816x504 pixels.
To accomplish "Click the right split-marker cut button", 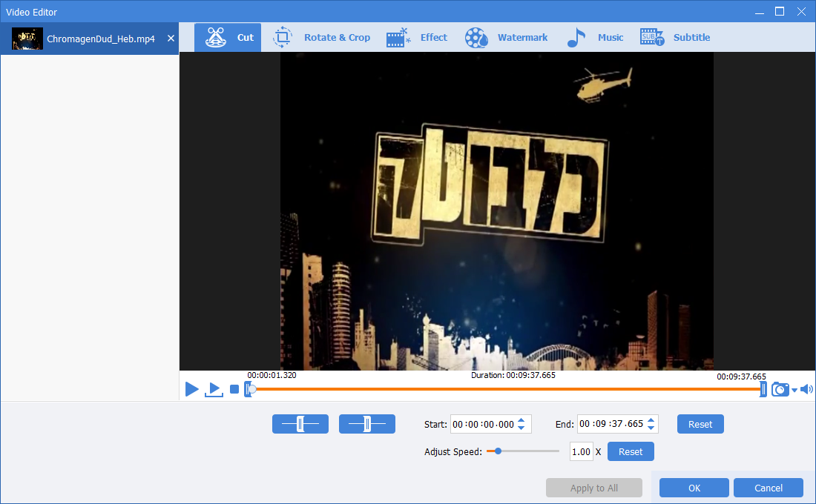I will tap(367, 424).
